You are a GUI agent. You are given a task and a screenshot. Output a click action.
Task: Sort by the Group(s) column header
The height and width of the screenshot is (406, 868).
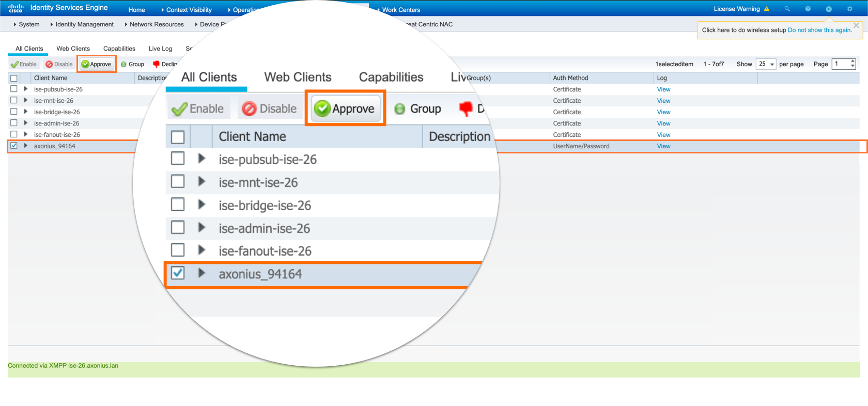(x=478, y=78)
